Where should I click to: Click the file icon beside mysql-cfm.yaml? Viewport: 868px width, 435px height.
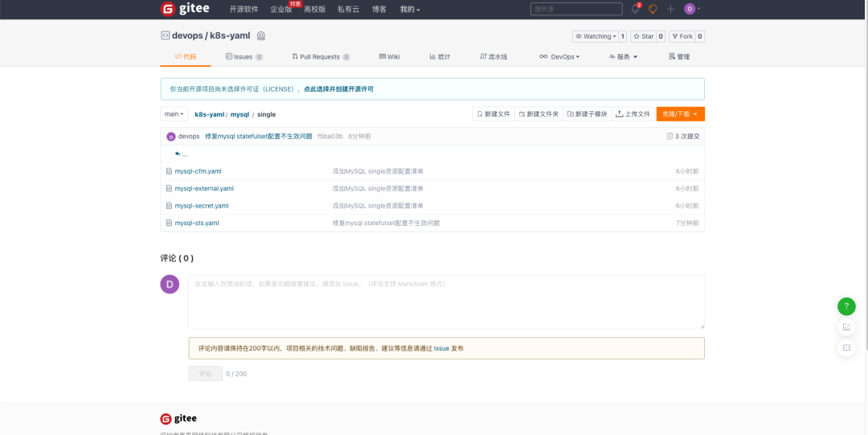(x=170, y=171)
